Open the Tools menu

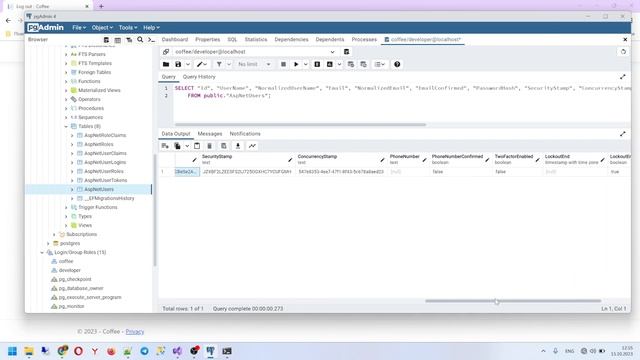pos(128,27)
